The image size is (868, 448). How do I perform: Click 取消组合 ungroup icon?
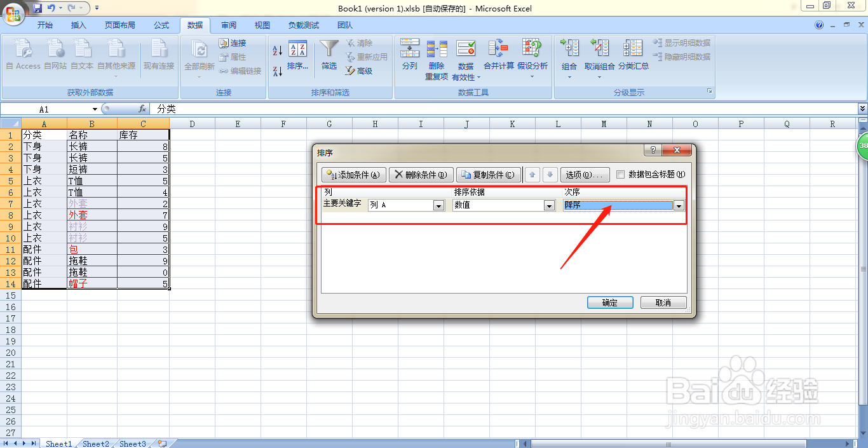tap(599, 58)
